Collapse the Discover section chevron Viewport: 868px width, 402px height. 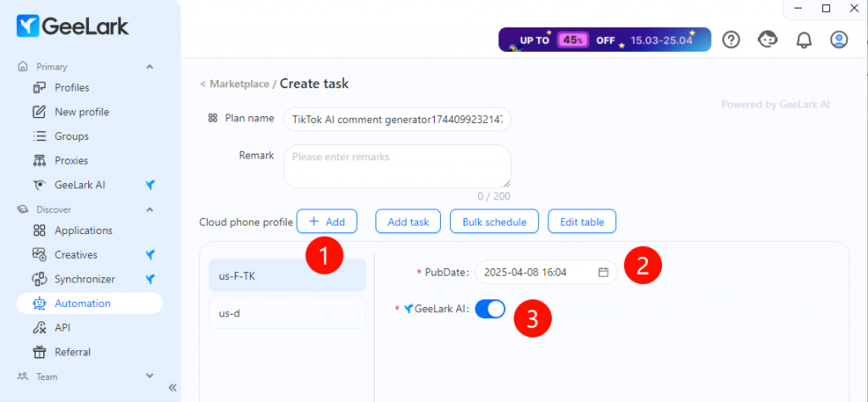149,209
